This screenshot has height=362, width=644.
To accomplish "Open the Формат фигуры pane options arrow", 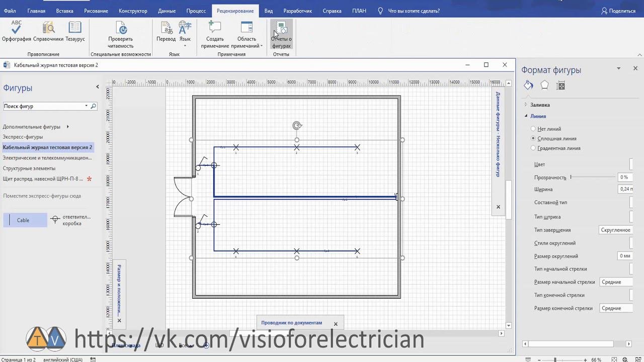I will (619, 68).
